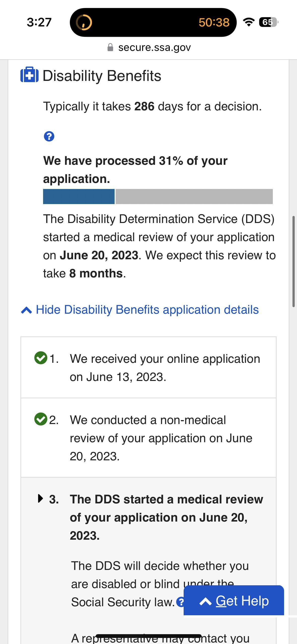
Task: Tap the Disability Benefits medical kit icon
Action: (x=29, y=75)
